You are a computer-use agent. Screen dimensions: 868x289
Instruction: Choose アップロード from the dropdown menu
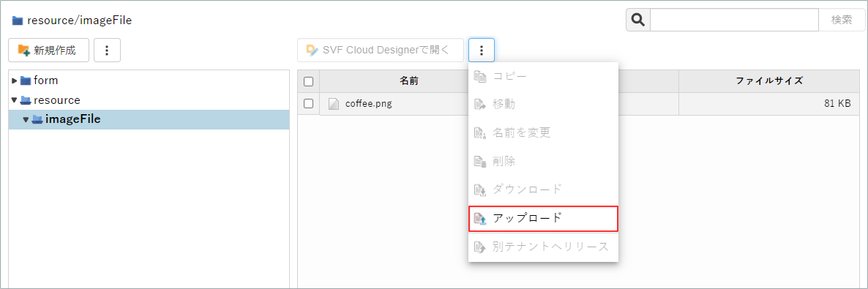click(543, 218)
